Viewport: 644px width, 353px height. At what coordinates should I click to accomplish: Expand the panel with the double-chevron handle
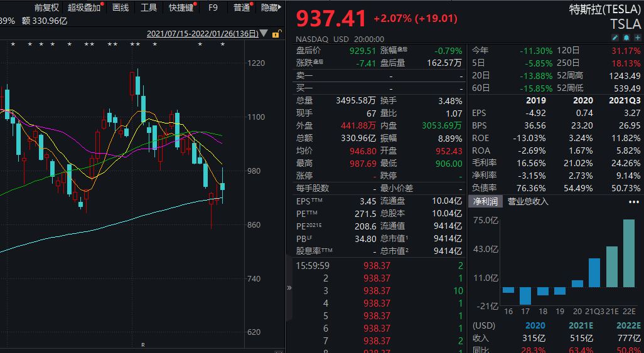point(289,288)
